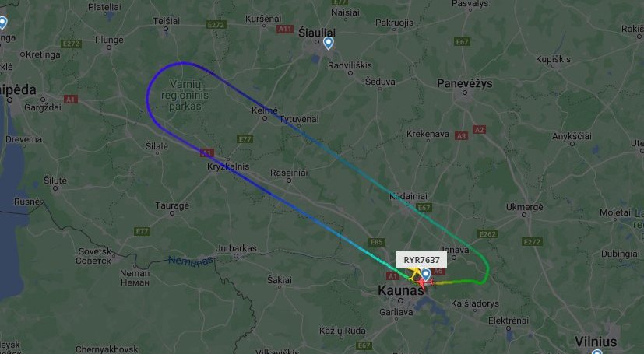Image resolution: width=644 pixels, height=354 pixels.
Task: Click the Nemunas river label
Action: pyautogui.click(x=191, y=261)
